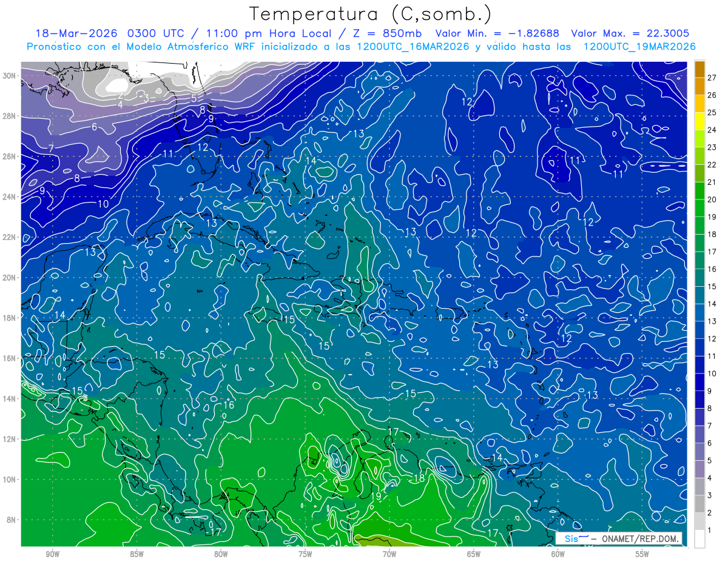The width and height of the screenshot is (728, 562).
Task: Click the "Sis" text in the logo box
Action: 571,538
